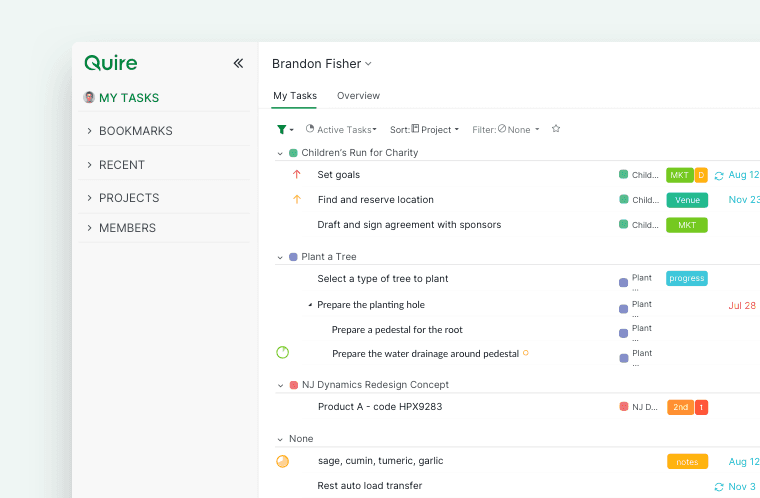Open Product A - code HPX9283 task
Image resolution: width=760 pixels, height=498 pixels.
(380, 406)
